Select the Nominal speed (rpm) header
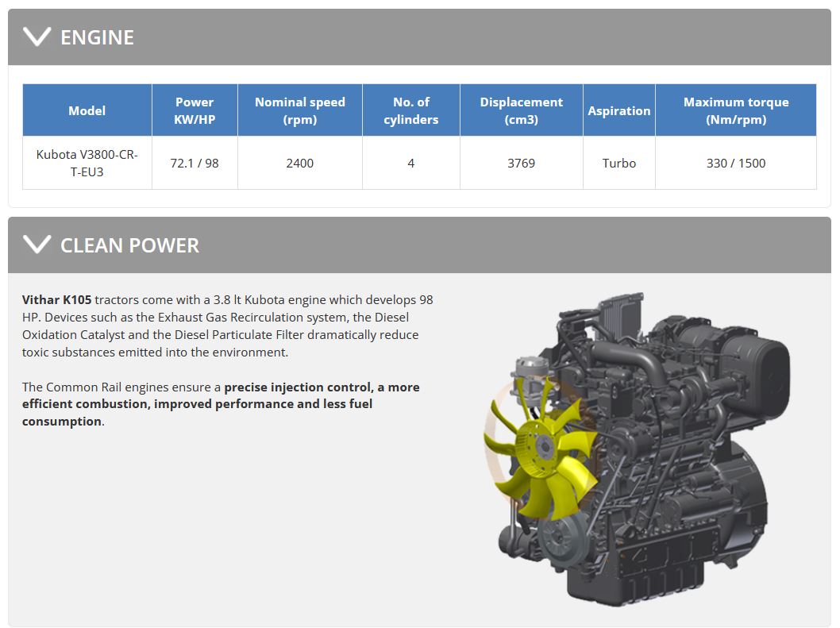Screen dimensions: 840x628 tap(300, 110)
